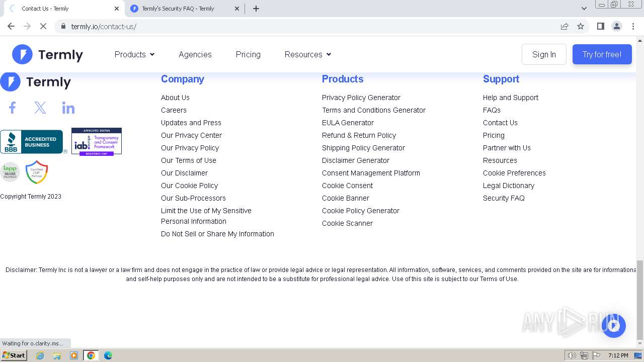
Task: Open the media player taskbar icon
Action: 74,355
